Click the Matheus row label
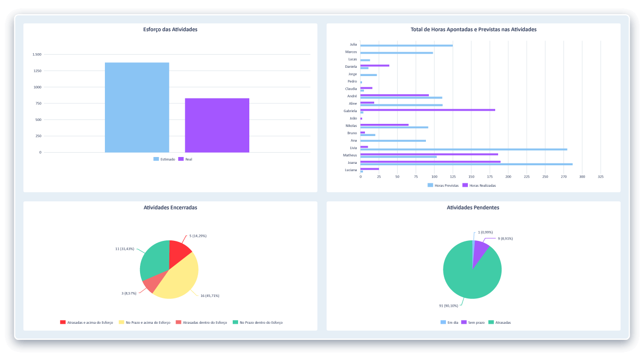This screenshot has height=354, width=644. point(350,155)
